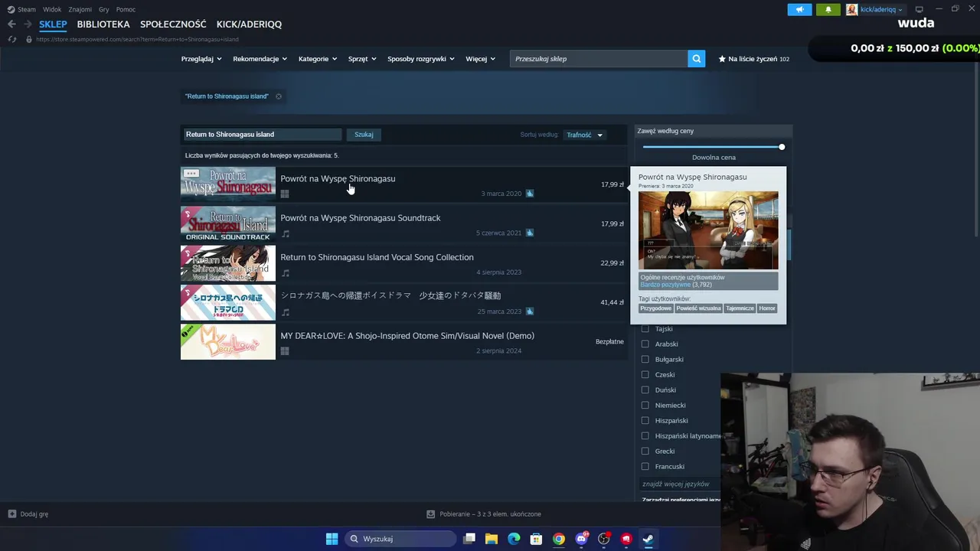
Task: Expand the Więcej dropdown
Action: coord(480,59)
